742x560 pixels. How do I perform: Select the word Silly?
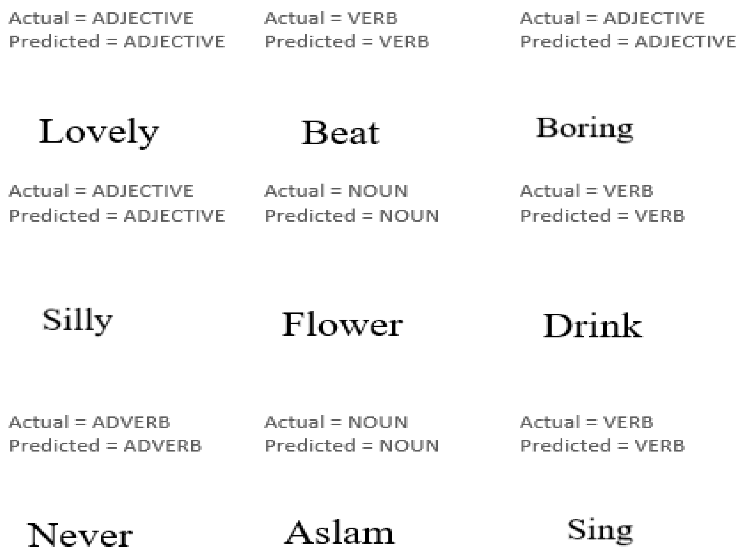pyautogui.click(x=77, y=320)
